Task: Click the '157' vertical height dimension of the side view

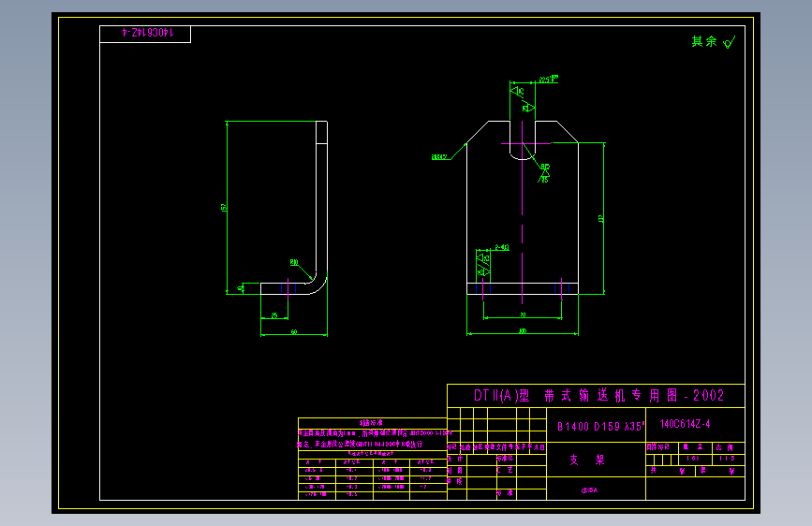Action: [224, 208]
